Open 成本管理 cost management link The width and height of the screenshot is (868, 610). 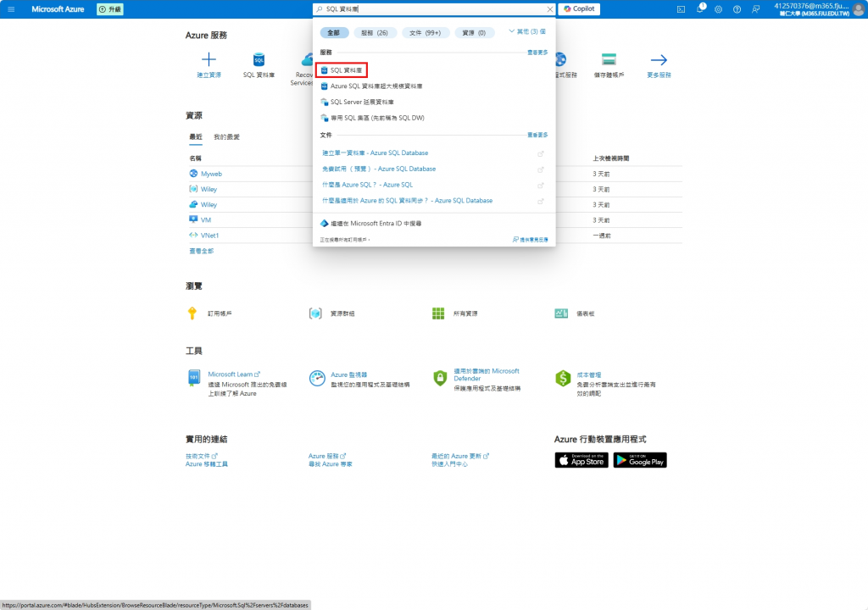[x=588, y=374]
